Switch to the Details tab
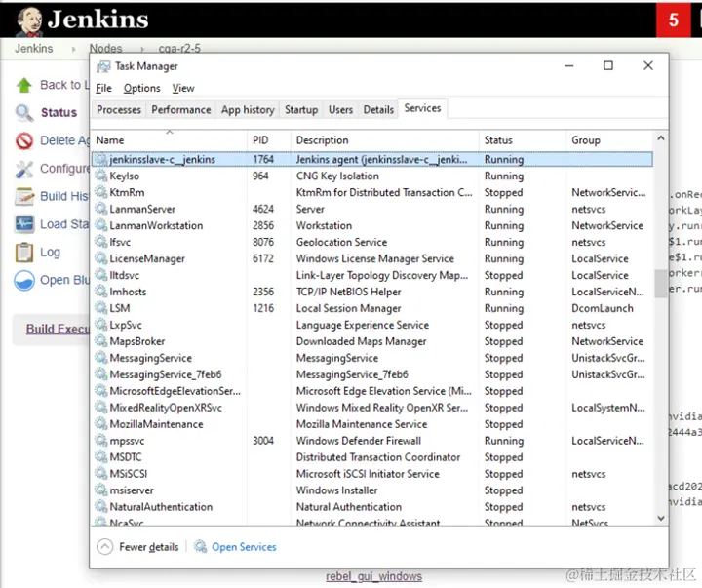Image resolution: width=702 pixels, height=588 pixels. tap(378, 110)
